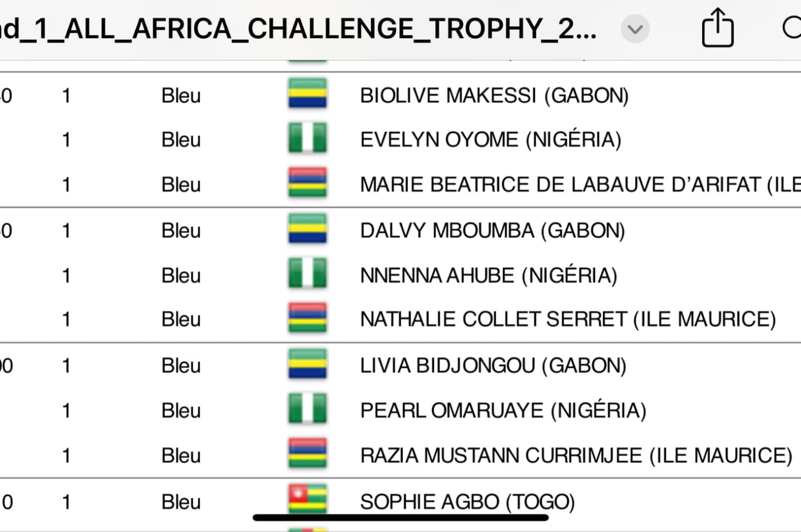Tap the home indicator bar at bottom

pyautogui.click(x=400, y=518)
